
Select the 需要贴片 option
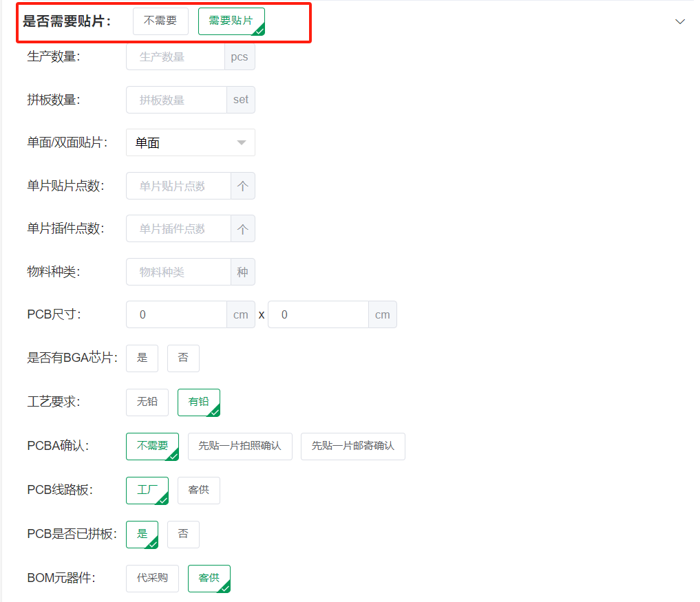(x=231, y=21)
